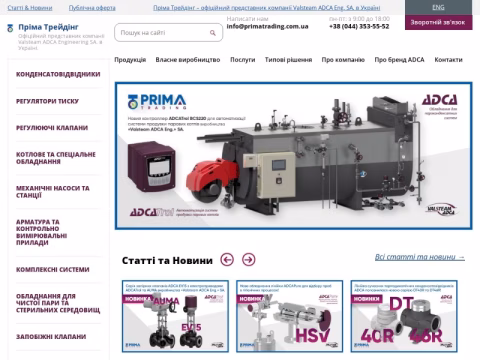Go to next news with right arrow

coord(248,259)
